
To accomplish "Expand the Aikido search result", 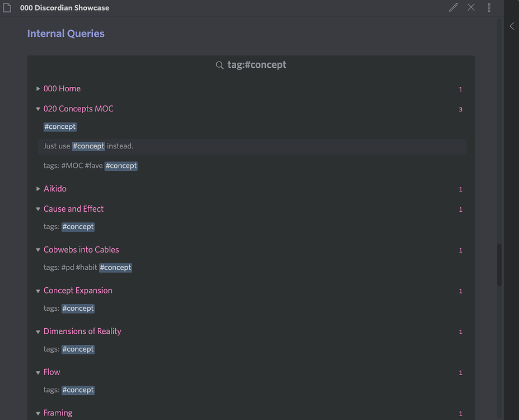I will 38,189.
